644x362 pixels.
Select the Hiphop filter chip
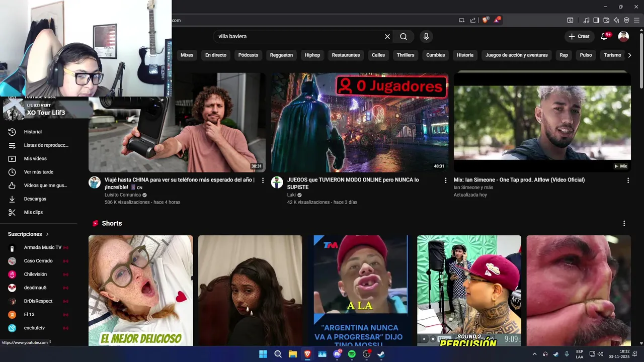click(x=312, y=55)
